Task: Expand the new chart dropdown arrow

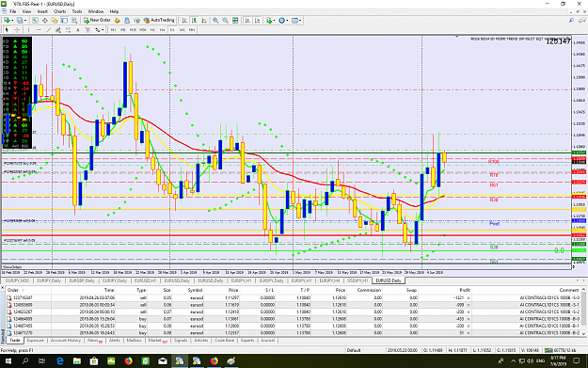Action: [12, 21]
